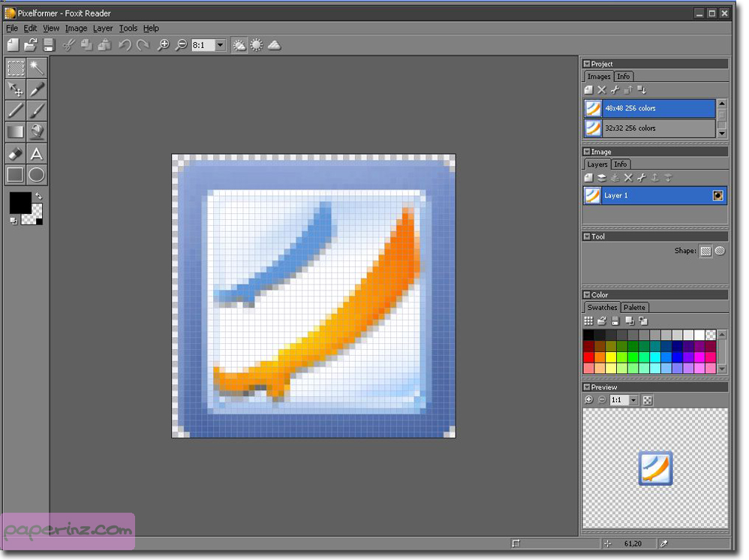Swap foreground and background colors
Image resolution: width=749 pixels, height=560 pixels.
point(39,196)
